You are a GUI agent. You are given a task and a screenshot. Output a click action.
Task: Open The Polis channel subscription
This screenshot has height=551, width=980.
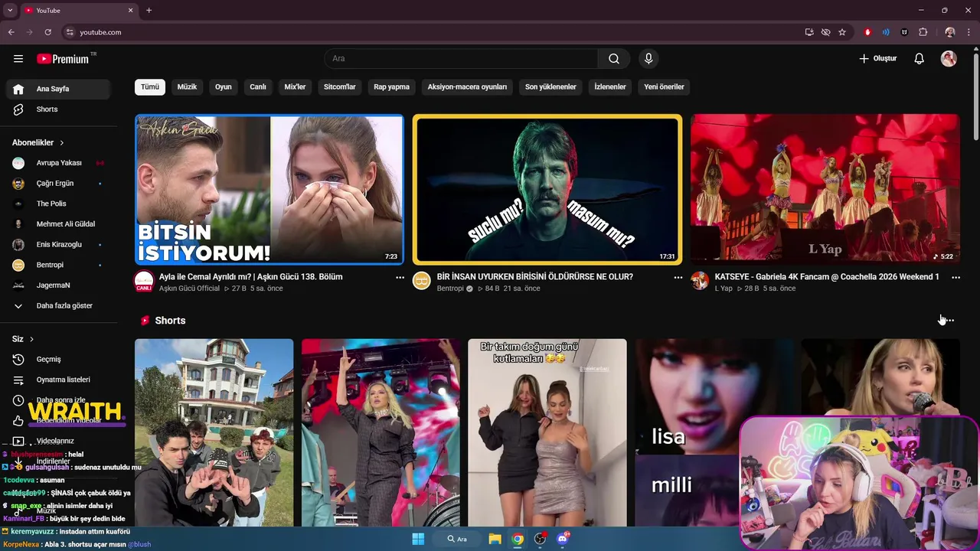pyautogui.click(x=57, y=204)
